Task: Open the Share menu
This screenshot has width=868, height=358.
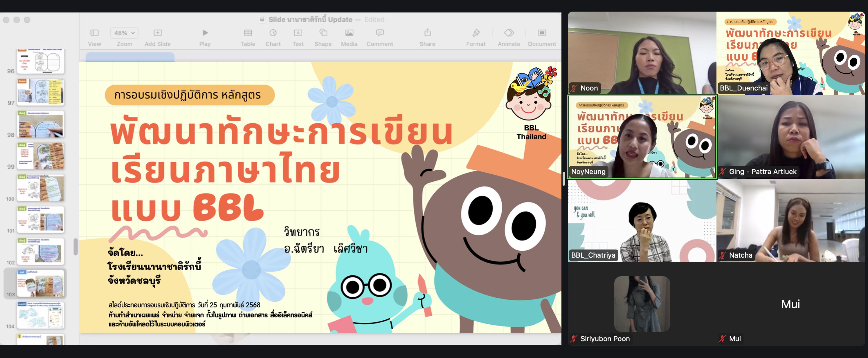Action: (427, 37)
